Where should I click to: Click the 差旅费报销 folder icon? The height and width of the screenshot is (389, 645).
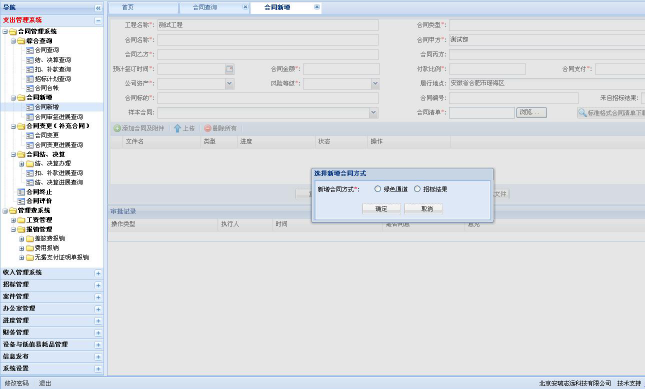tap(30, 238)
